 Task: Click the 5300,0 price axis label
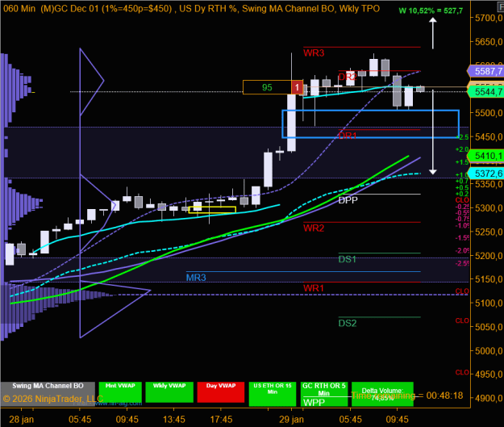pos(489,208)
